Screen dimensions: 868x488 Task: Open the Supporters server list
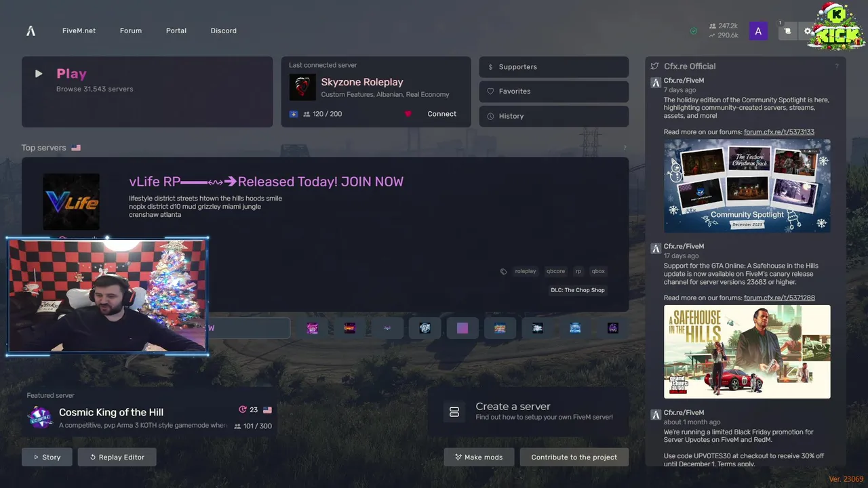click(554, 67)
